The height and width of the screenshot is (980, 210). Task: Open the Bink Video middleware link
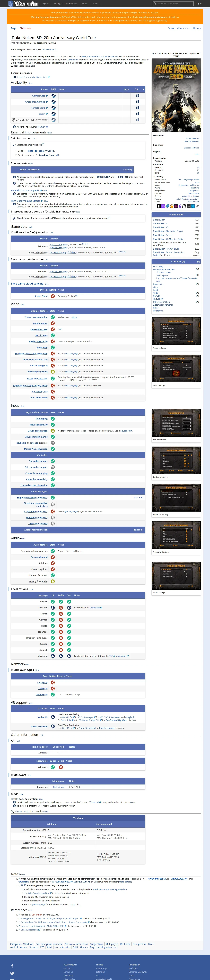pos(58,787)
